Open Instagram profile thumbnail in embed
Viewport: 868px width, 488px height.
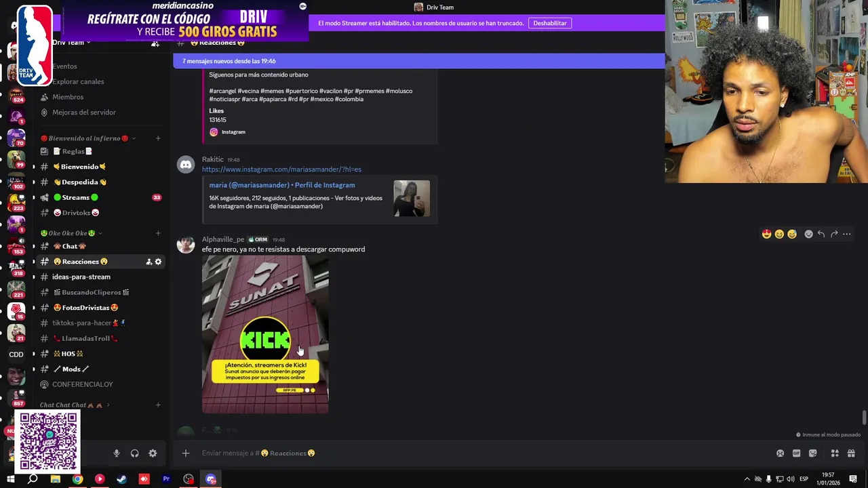(x=412, y=199)
